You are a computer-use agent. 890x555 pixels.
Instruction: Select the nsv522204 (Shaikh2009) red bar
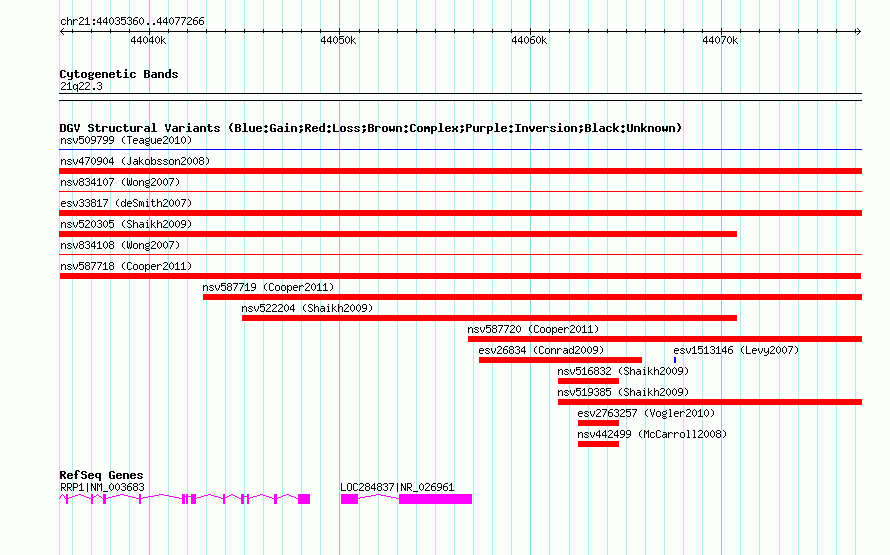pyautogui.click(x=489, y=318)
